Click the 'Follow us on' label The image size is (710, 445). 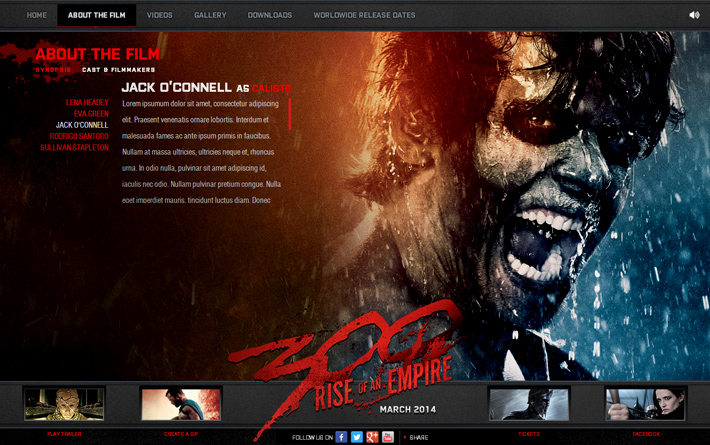312,437
